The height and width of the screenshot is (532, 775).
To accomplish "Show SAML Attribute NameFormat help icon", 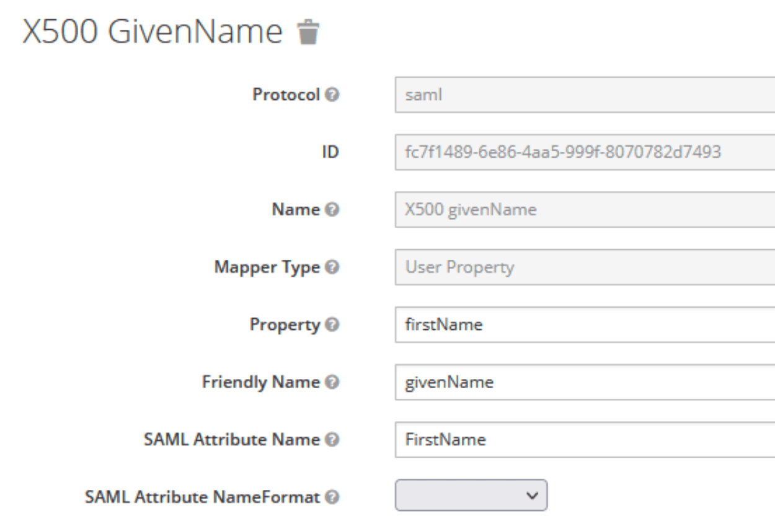I will point(333,496).
